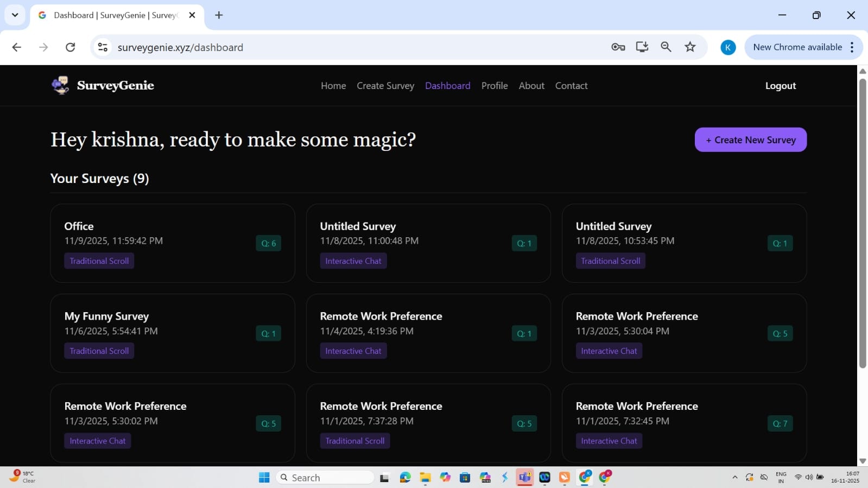The image size is (868, 488).
Task: Click the New Chrome available button
Action: coord(797,47)
